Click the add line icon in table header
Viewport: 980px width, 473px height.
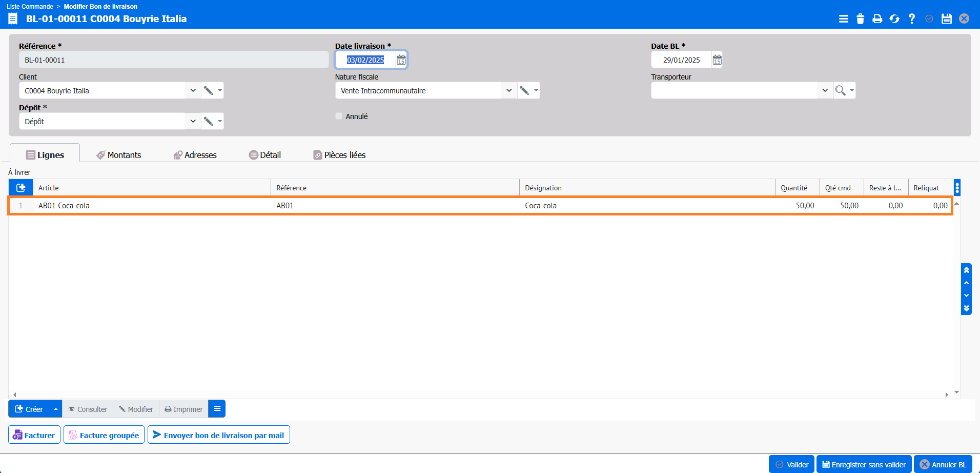21,188
